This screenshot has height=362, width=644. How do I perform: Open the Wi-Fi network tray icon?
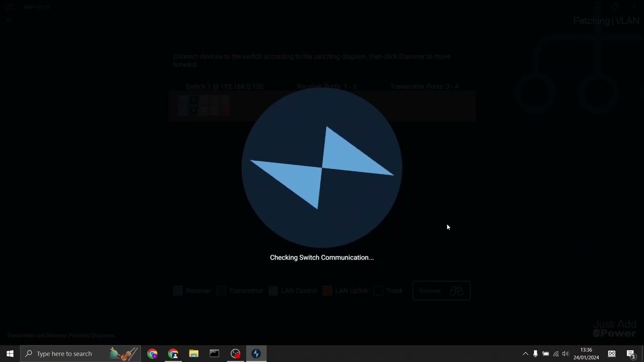[555, 353]
